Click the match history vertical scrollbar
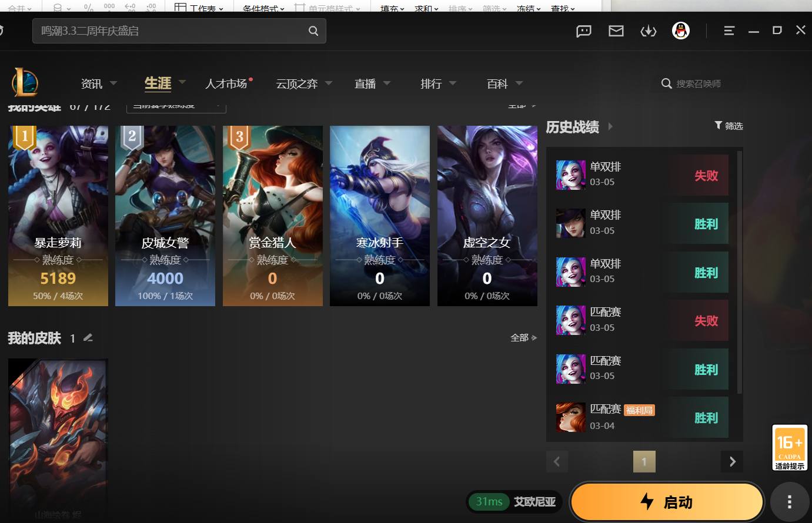812x523 pixels. point(739,271)
